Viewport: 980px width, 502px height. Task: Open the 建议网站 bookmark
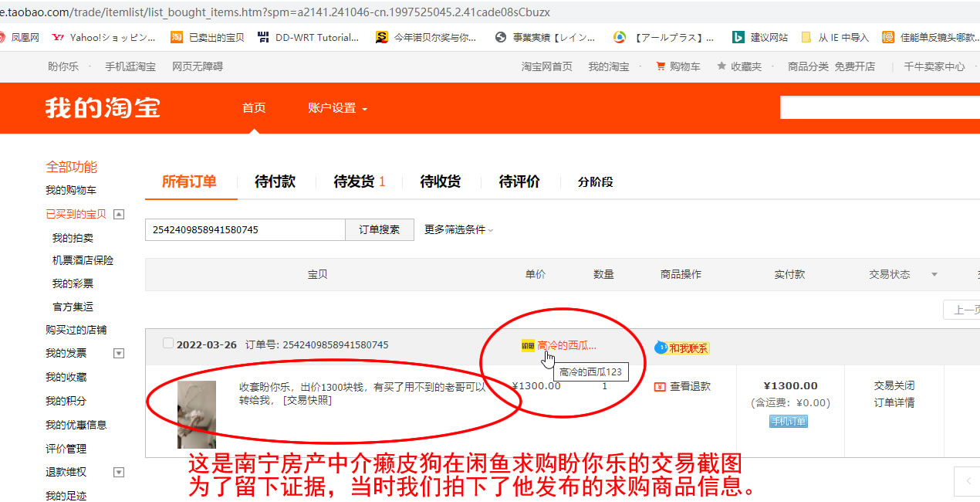(759, 37)
